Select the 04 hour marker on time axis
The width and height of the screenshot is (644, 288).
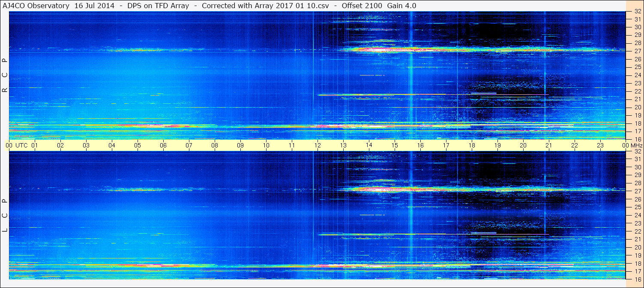pos(112,145)
